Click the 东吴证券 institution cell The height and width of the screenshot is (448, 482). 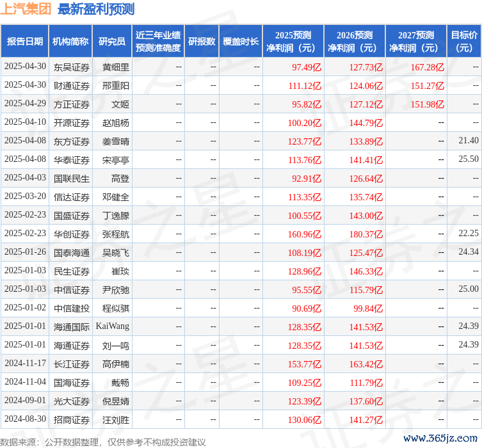(x=71, y=67)
